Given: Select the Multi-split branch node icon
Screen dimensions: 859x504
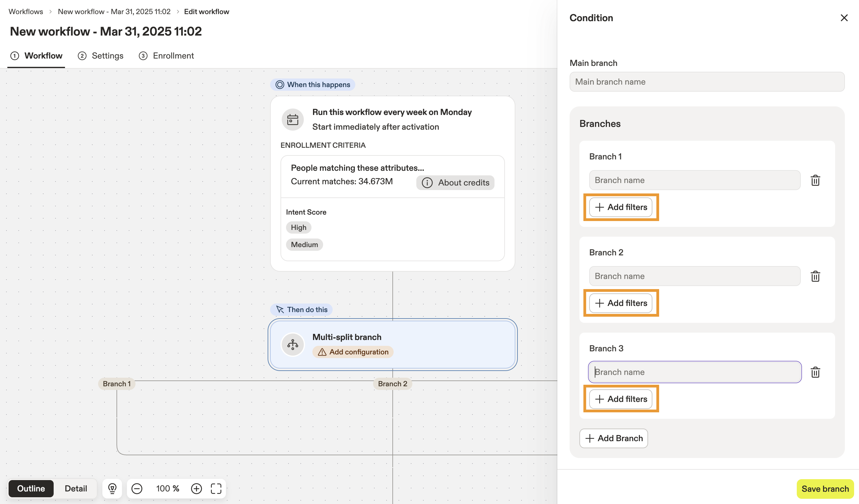Looking at the screenshot, I should [292, 344].
